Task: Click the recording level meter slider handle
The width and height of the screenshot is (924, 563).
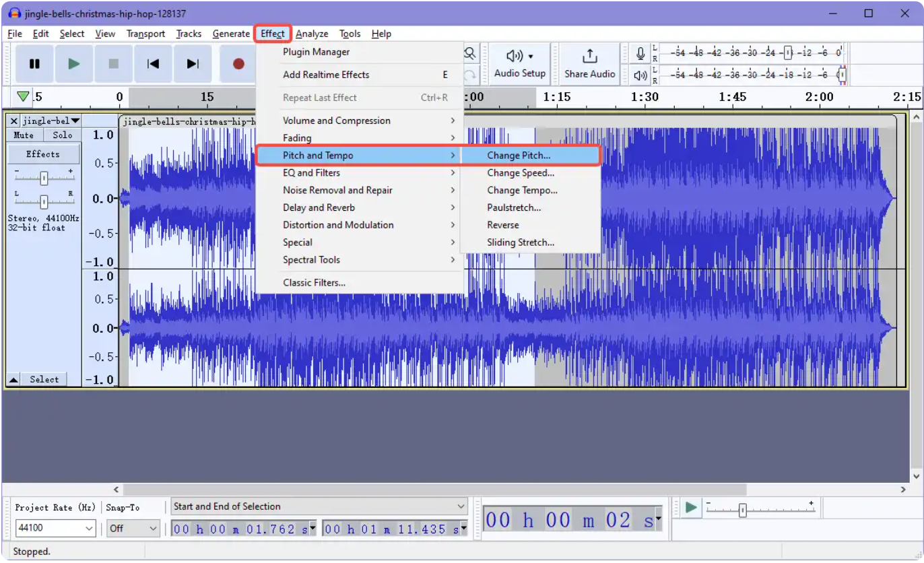Action: 787,53
